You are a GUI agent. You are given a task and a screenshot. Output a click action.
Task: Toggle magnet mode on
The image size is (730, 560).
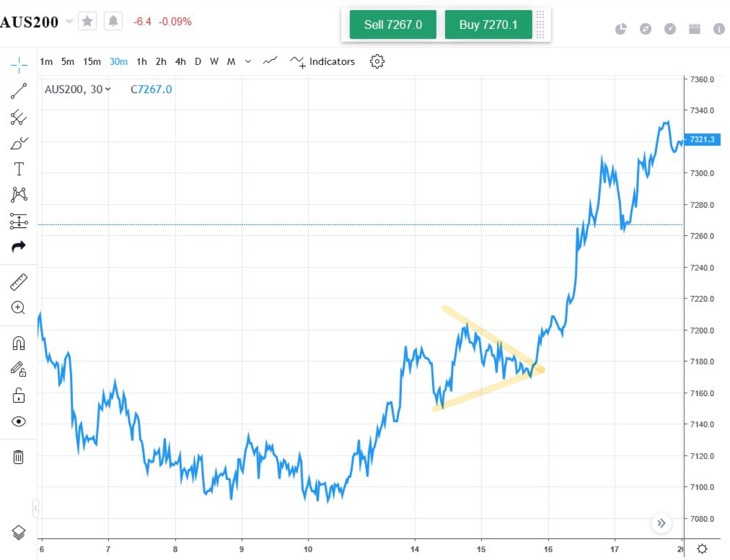pyautogui.click(x=18, y=343)
